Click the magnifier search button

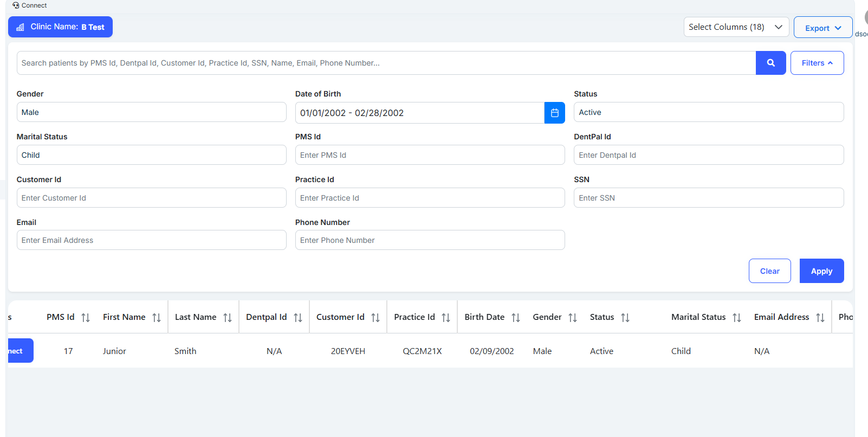click(770, 63)
